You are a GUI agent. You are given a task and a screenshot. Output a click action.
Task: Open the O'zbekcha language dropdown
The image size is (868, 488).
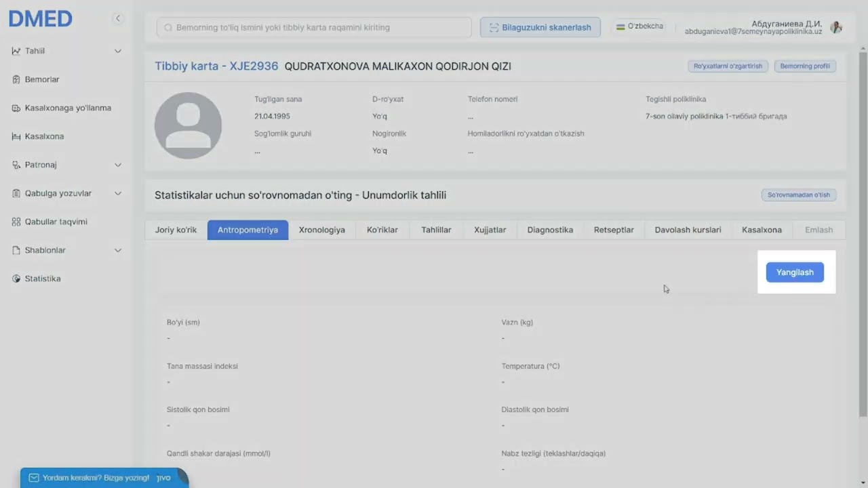[639, 26]
